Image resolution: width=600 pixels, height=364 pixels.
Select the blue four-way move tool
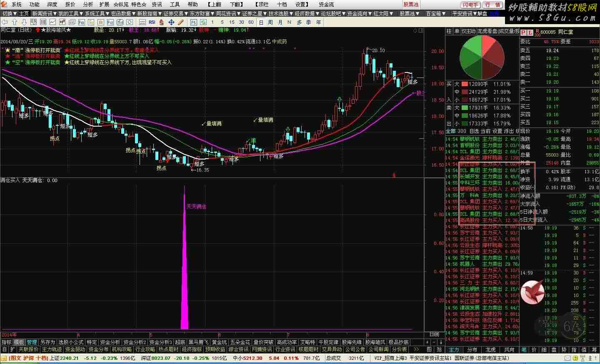[x=171, y=22]
